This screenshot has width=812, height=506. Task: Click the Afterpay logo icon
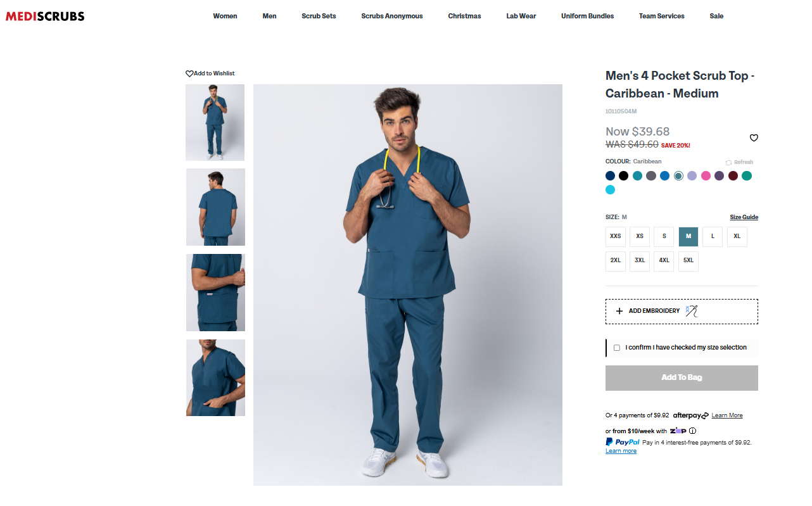[690, 415]
